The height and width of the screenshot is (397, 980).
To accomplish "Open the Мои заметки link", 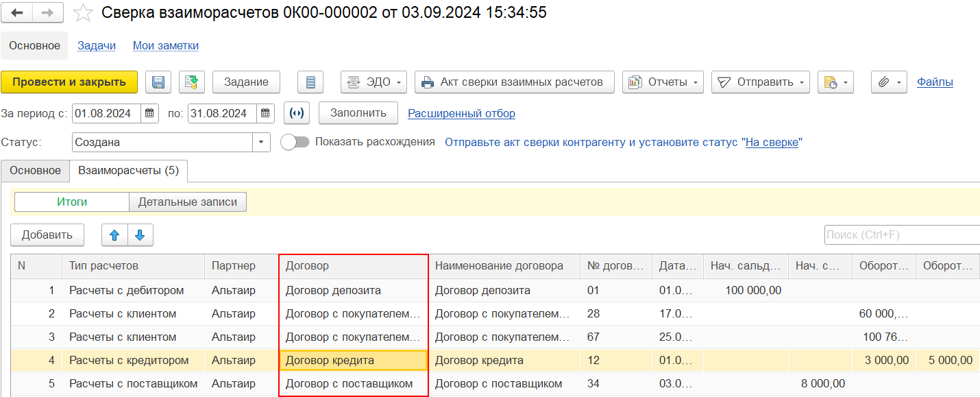I will pos(166,45).
